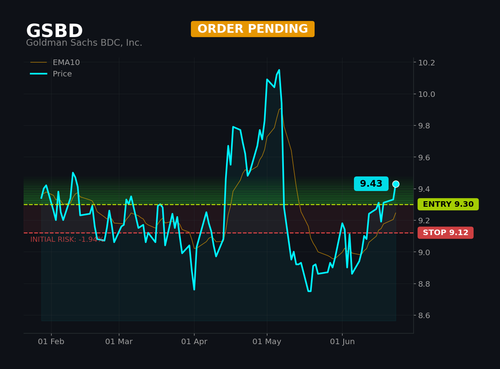Click the Goldman Sachs BDC, Inc. subtitle
This screenshot has width=500, height=369.
pos(84,43)
